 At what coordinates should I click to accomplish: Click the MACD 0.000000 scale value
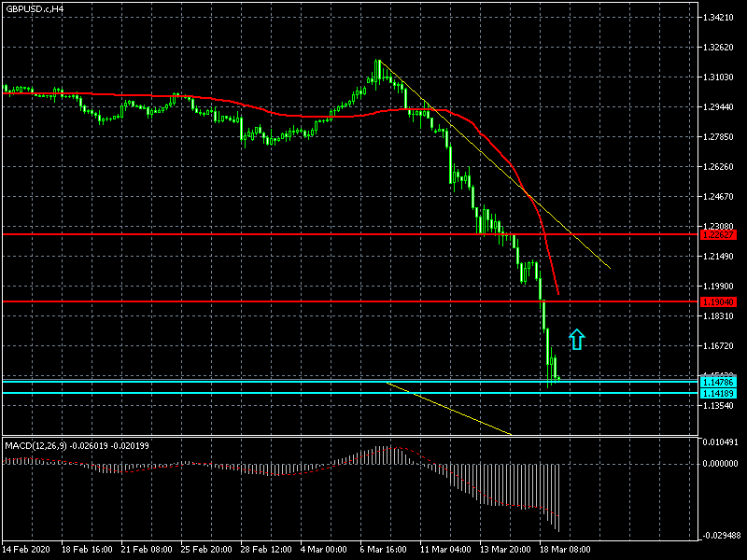pos(719,463)
